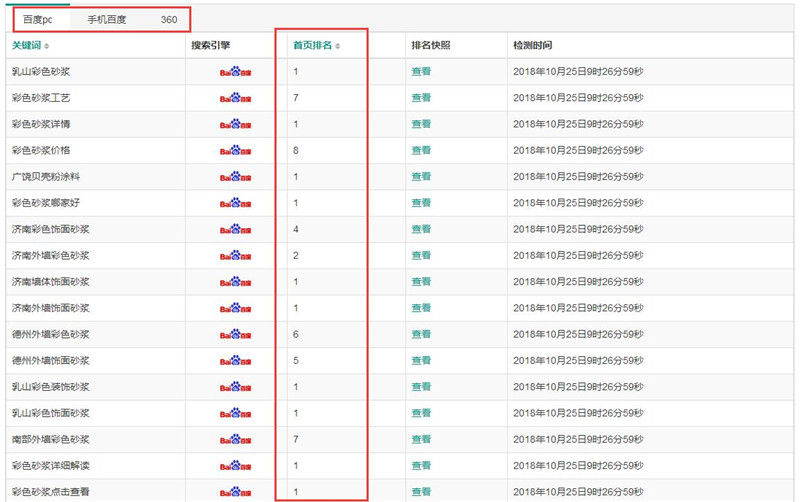Click Baidu logo in 彩色砂浆工艺 row

tap(236, 98)
